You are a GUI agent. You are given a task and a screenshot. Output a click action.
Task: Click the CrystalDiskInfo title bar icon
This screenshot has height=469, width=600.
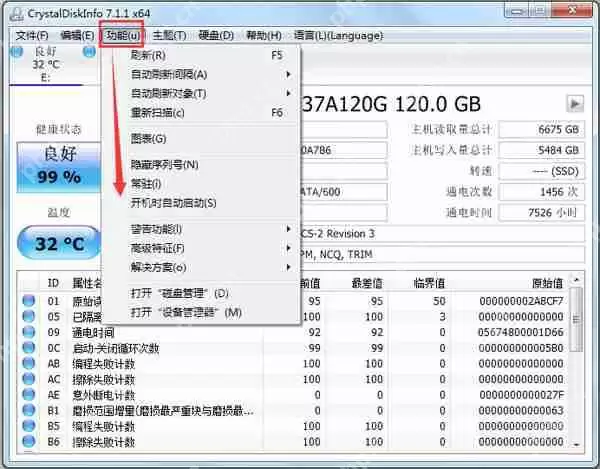16,14
